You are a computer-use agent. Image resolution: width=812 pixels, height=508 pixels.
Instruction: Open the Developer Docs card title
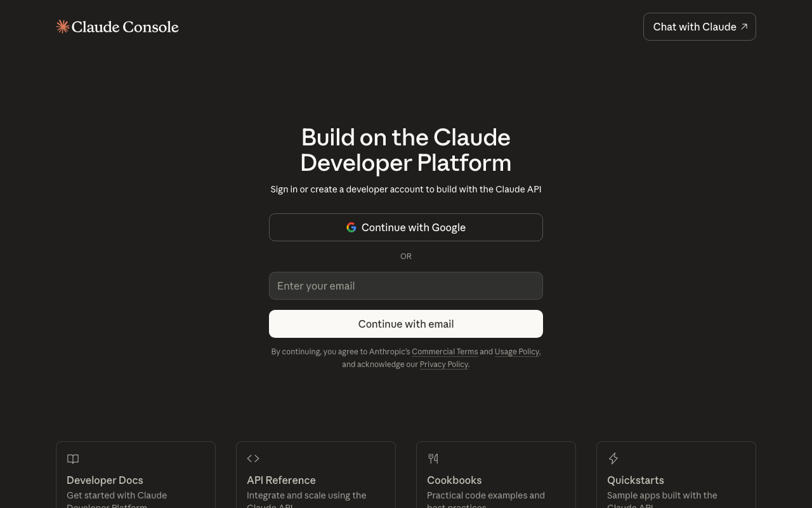coord(105,480)
